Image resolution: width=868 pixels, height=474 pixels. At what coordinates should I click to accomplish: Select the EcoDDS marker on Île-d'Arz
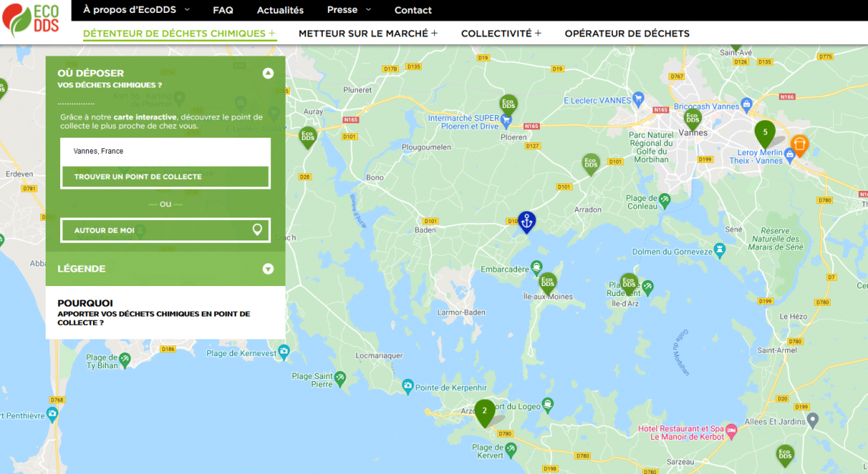coord(629,285)
